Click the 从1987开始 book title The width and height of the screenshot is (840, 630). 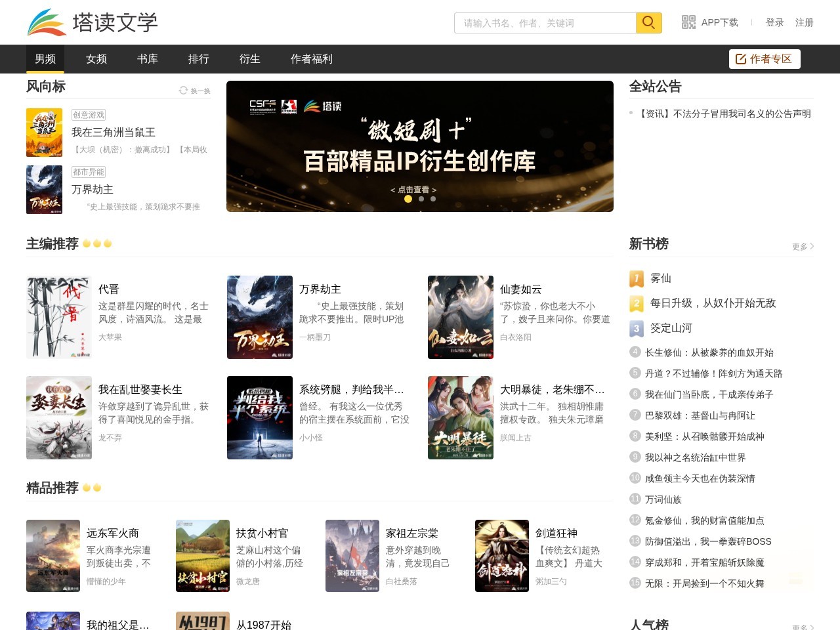tap(264, 625)
